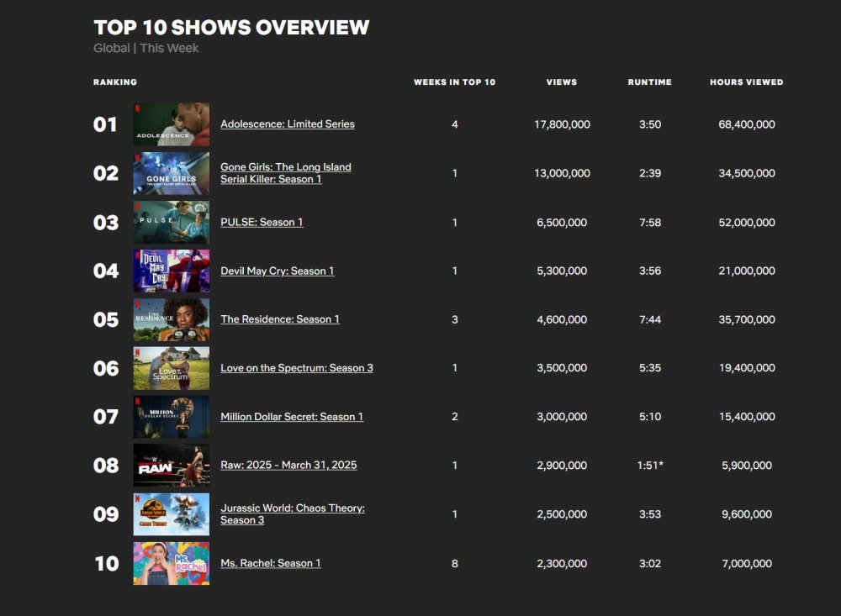This screenshot has width=841, height=616.
Task: Select The Residence: Season 1 link
Action: point(280,319)
